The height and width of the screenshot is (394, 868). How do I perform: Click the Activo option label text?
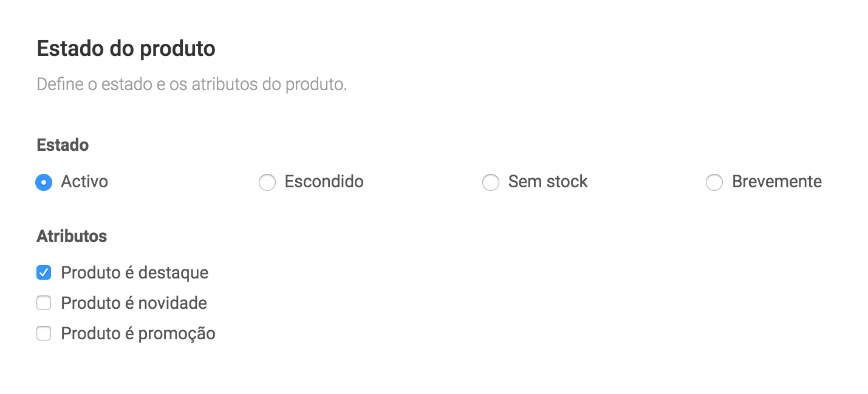click(85, 181)
